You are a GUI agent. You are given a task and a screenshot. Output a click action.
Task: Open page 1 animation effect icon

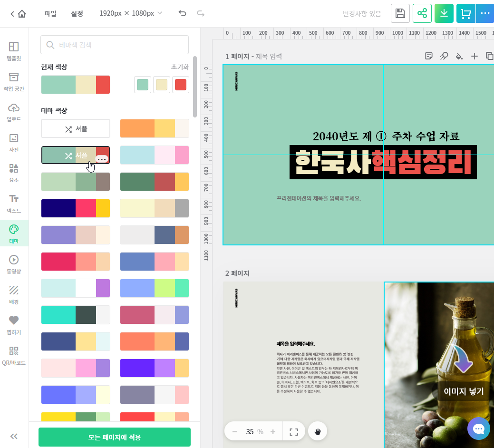coord(444,56)
